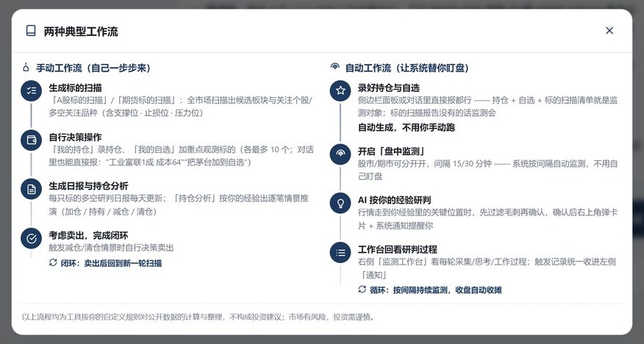Image resolution: width=644 pixels, height=344 pixels.
Task: Click the 录好持仓与自选 step title
Action: [389, 88]
